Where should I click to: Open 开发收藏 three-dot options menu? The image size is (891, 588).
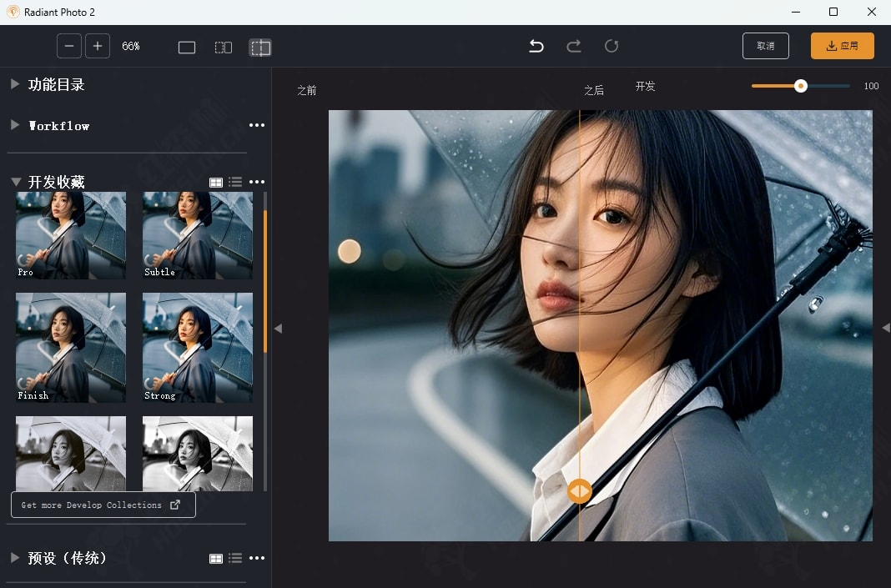point(257,182)
